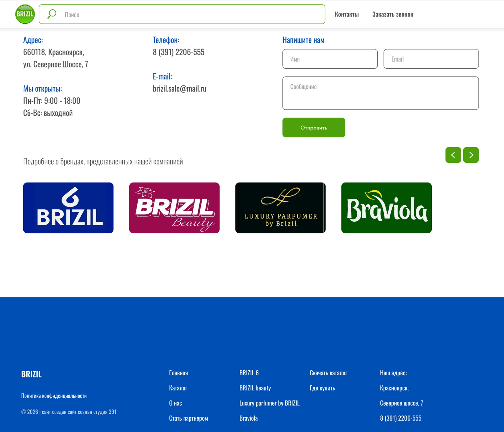Open Политика конфиденциальности link

click(54, 396)
